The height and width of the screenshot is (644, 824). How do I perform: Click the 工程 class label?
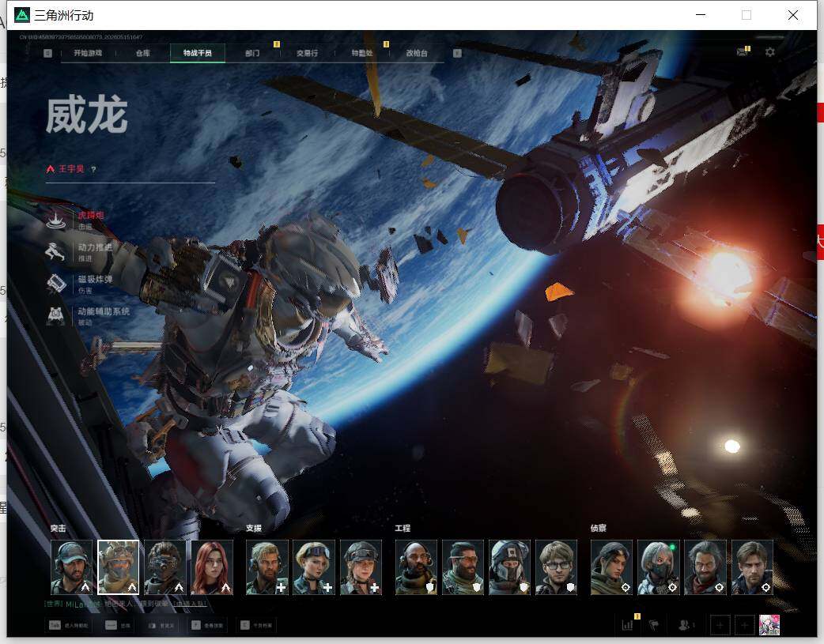tap(403, 529)
